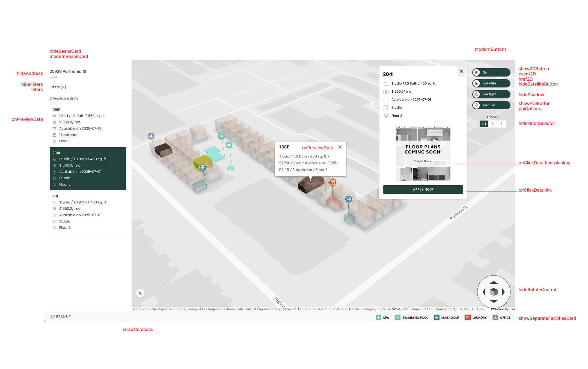Rotate view right with right arrow

(x=503, y=292)
